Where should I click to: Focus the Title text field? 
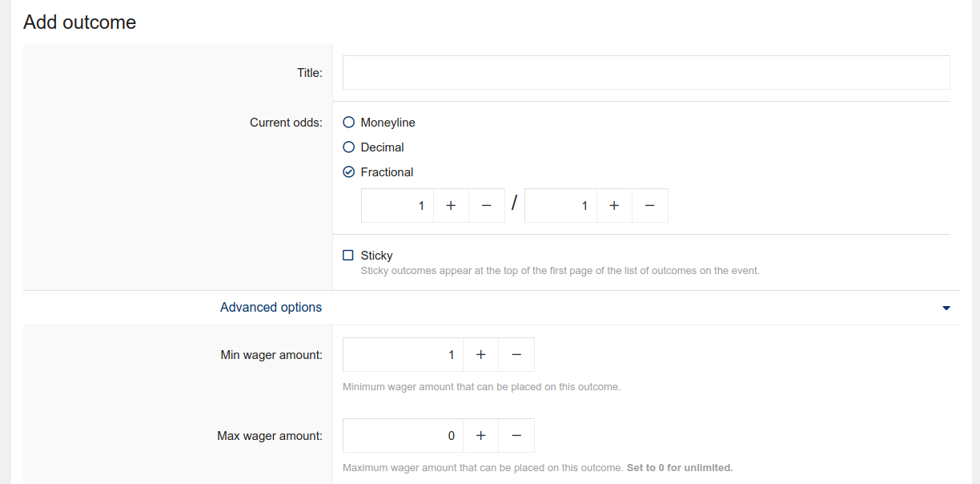(x=645, y=73)
